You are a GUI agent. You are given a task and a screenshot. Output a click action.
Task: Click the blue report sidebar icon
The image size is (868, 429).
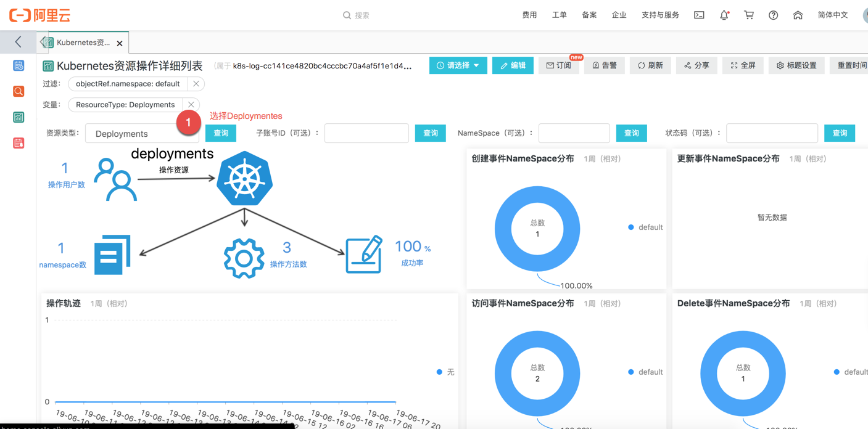click(x=18, y=65)
